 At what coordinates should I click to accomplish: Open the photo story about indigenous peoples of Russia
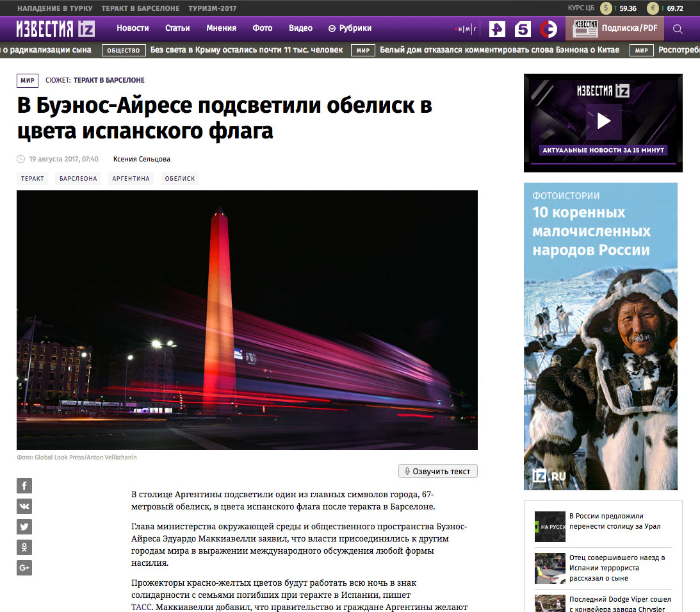point(601,336)
